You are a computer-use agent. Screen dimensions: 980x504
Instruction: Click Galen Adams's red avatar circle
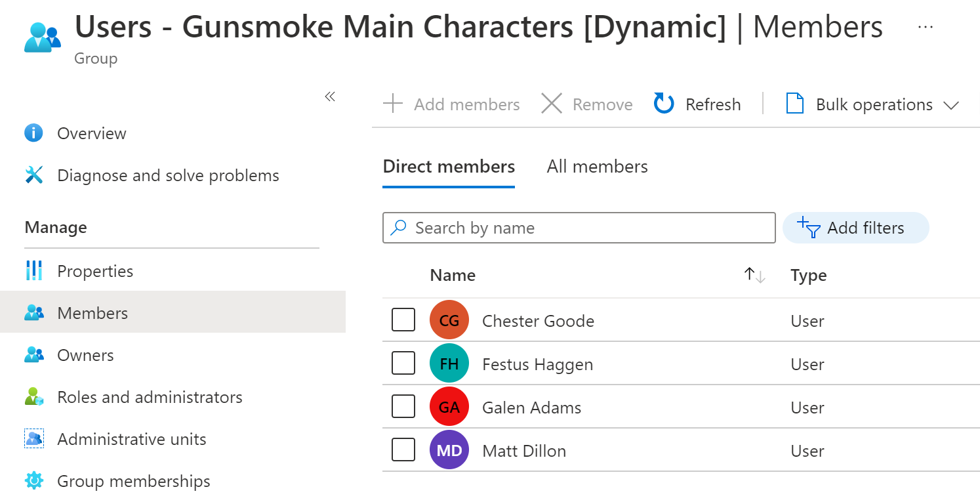coord(449,406)
